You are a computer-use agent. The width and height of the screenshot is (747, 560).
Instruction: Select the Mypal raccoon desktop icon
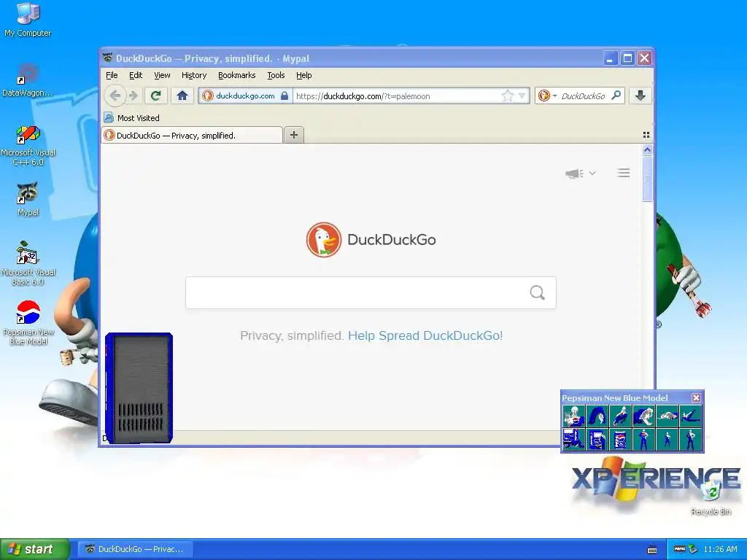(28, 199)
